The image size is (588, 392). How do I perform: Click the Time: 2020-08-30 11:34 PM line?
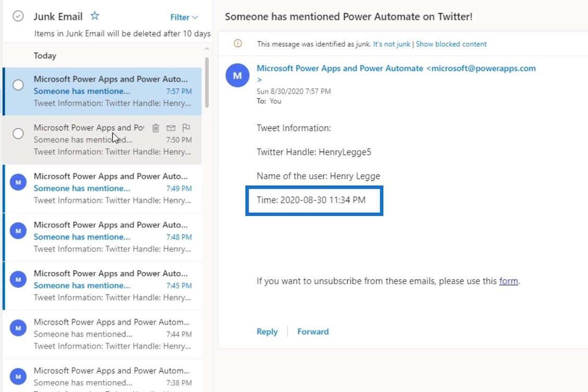(x=311, y=200)
